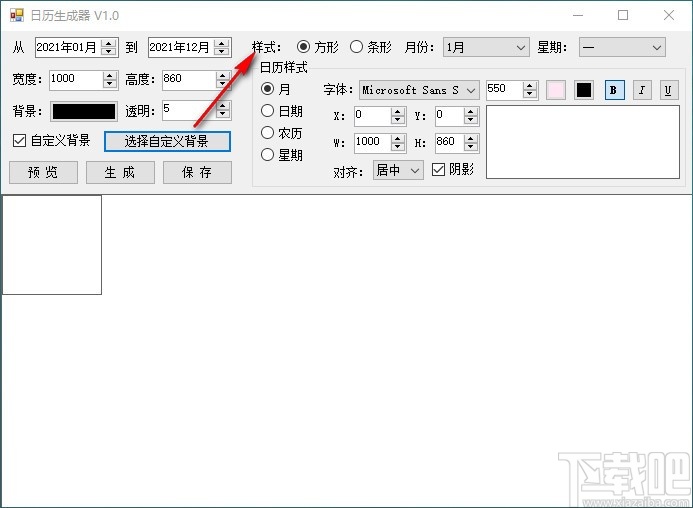Click the start date 2021年01月 field
Screen dimensions: 693x508
(x=68, y=47)
